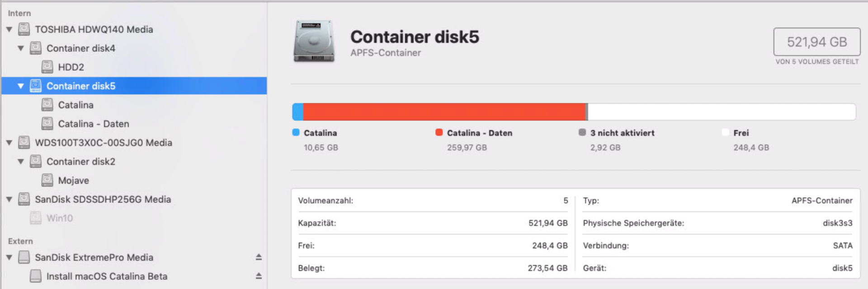
Task: Click the blue Catalina legend swatch
Action: tap(296, 132)
